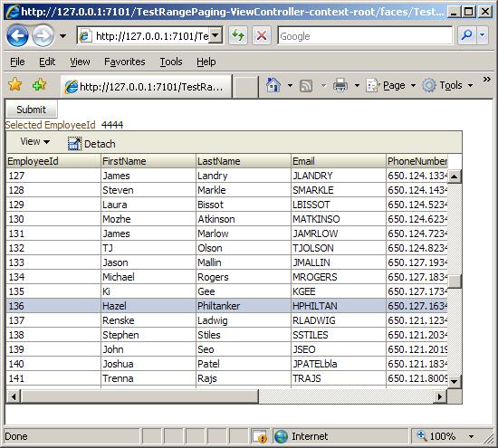The height and width of the screenshot is (448, 498).
Task: Sort by EmployeeId column header
Action: pos(53,161)
